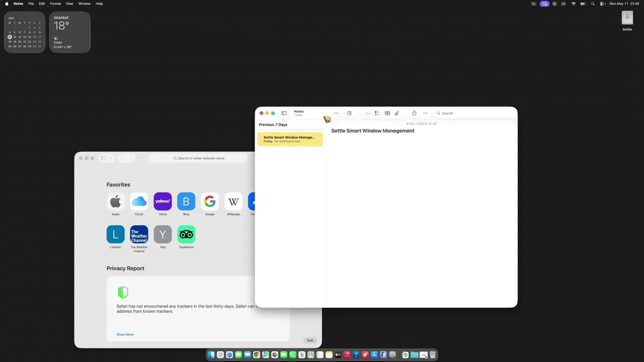Viewport: 644px width, 362px height.
Task: Open the Bing favorite in Safari
Action: point(186,202)
